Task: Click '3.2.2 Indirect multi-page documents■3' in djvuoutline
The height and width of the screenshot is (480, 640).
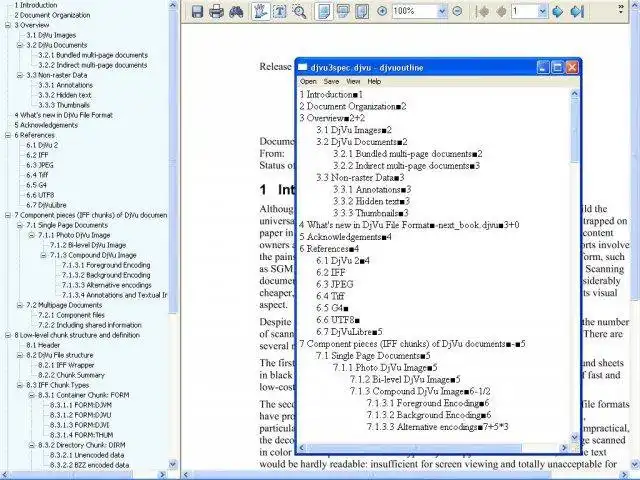Action: coord(407,166)
